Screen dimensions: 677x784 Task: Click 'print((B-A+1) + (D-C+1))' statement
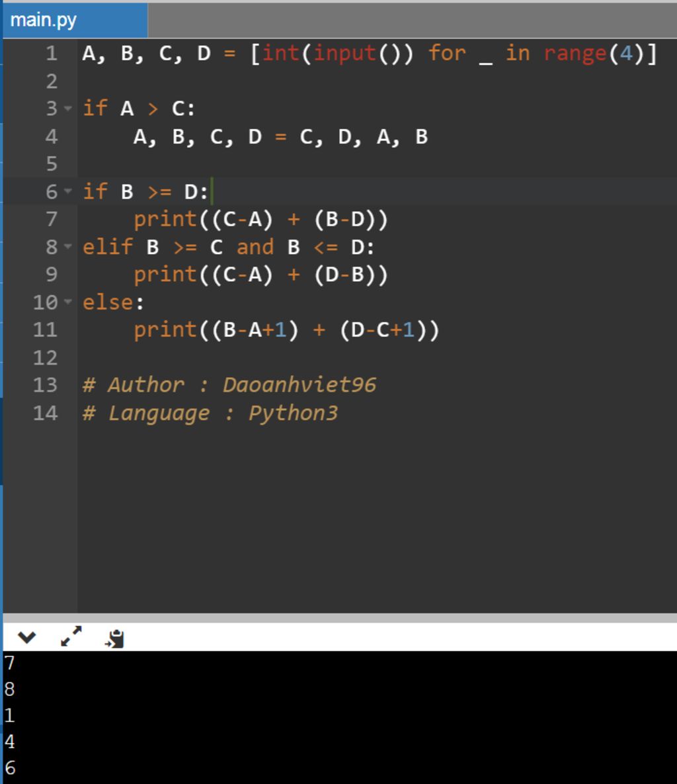(286, 330)
